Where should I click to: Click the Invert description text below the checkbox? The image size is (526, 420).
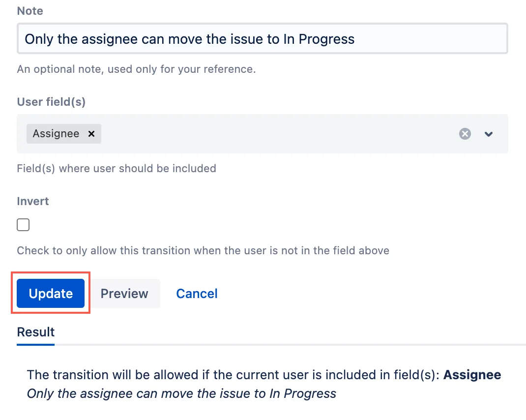click(203, 250)
